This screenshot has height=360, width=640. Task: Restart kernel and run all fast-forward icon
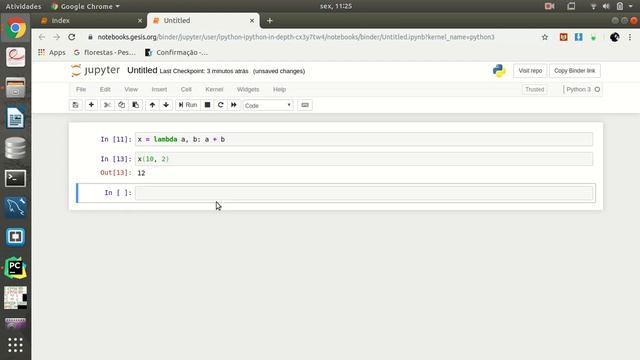234,105
